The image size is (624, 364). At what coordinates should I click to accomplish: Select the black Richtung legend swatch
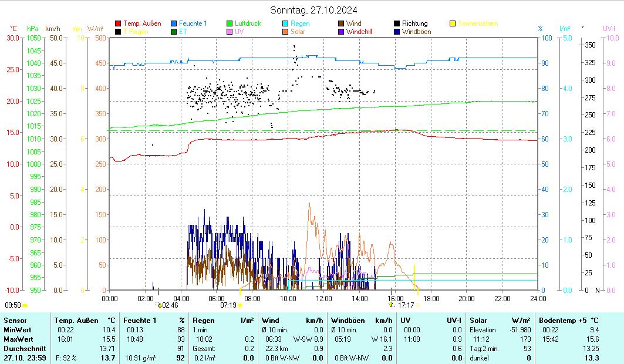tap(397, 23)
